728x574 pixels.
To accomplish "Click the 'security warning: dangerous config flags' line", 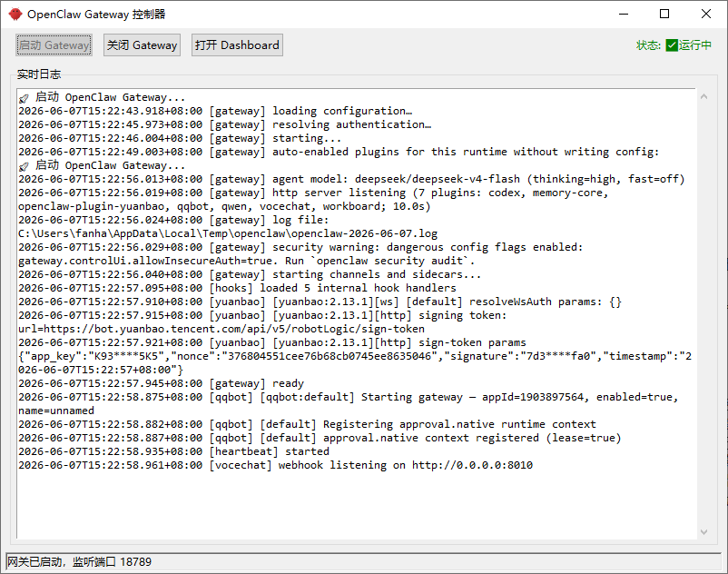I will pos(300,247).
